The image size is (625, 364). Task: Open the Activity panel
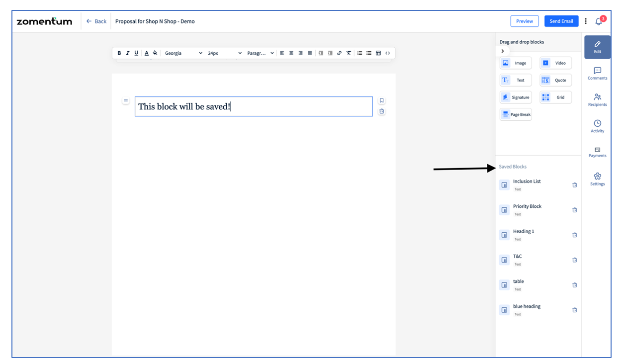point(597,125)
